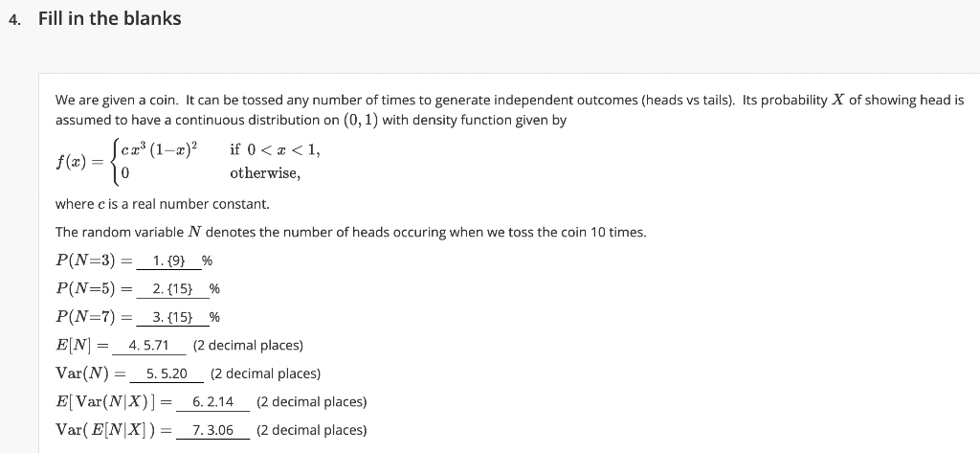
Task: Click the percent sign after the P(N=3) blank
Action: 207,260
